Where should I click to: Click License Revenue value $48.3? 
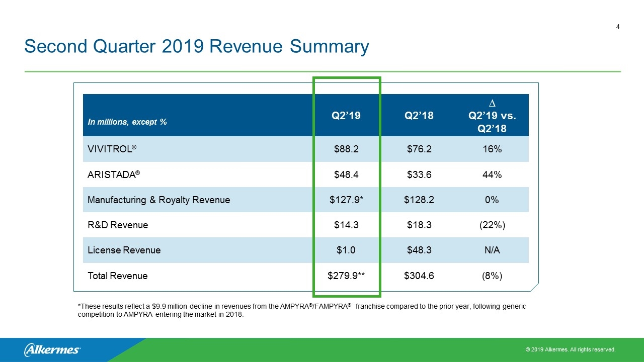pyautogui.click(x=419, y=250)
